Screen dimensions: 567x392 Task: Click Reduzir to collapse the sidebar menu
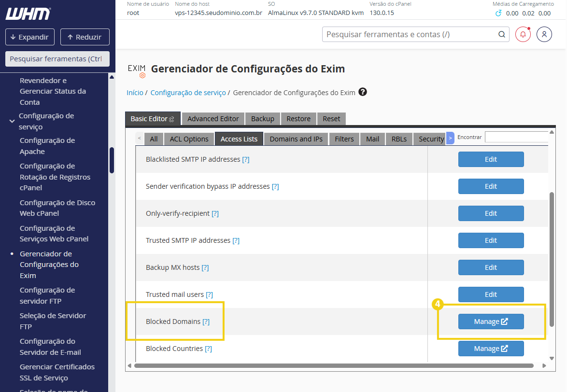85,37
